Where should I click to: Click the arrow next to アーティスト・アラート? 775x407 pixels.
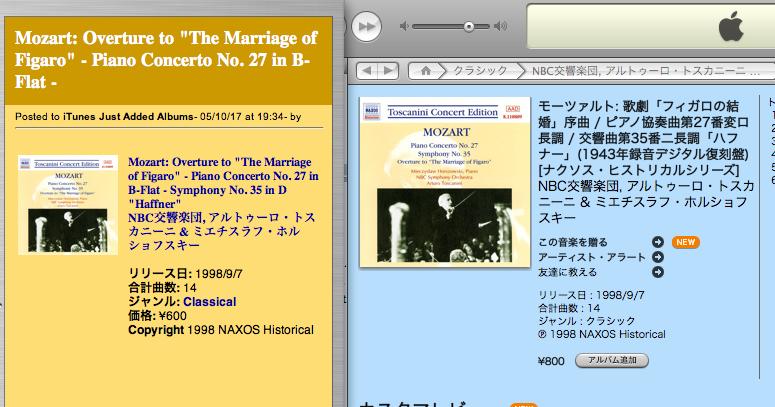tap(657, 257)
